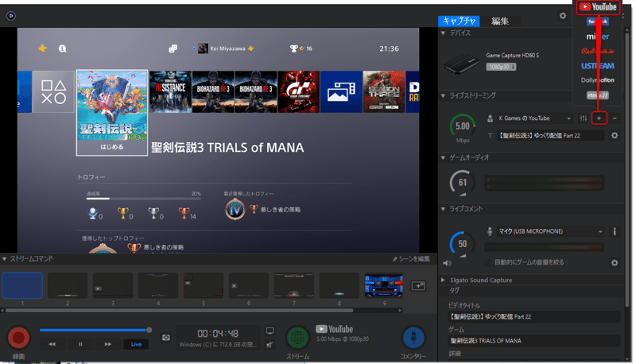Open stream mixer settings with the sliders icon
Image resolution: width=636 pixels, height=364 pixels.
click(x=584, y=118)
